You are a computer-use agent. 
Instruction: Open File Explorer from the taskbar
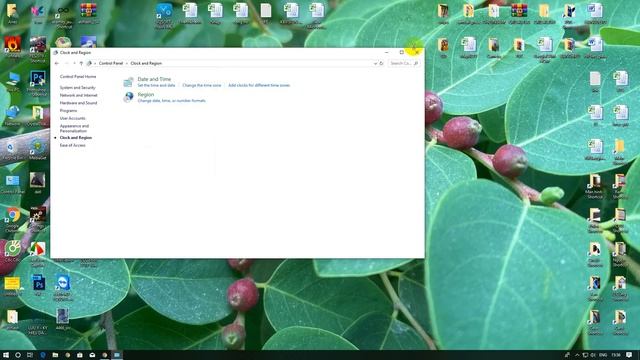click(55, 355)
